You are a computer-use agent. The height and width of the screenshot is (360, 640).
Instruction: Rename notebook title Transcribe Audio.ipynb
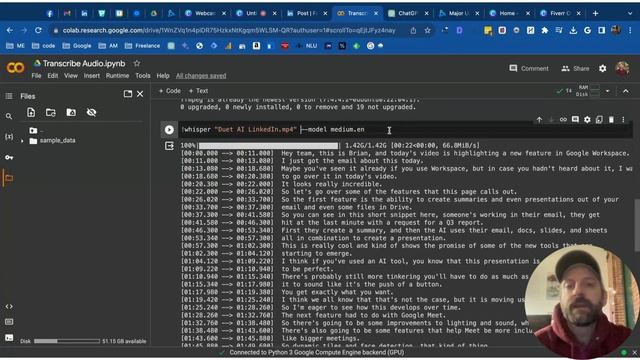pyautogui.click(x=84, y=63)
